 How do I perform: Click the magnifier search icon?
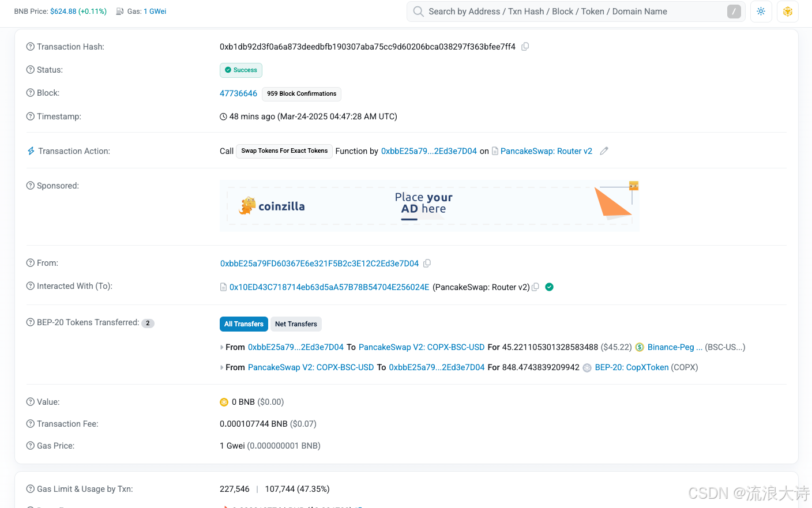(419, 12)
